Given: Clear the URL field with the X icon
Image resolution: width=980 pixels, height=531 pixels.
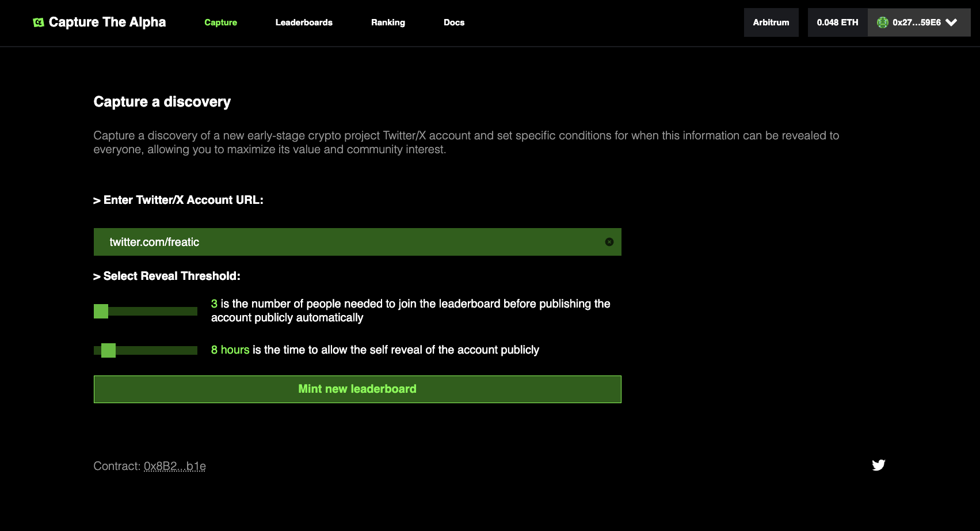Looking at the screenshot, I should point(609,242).
